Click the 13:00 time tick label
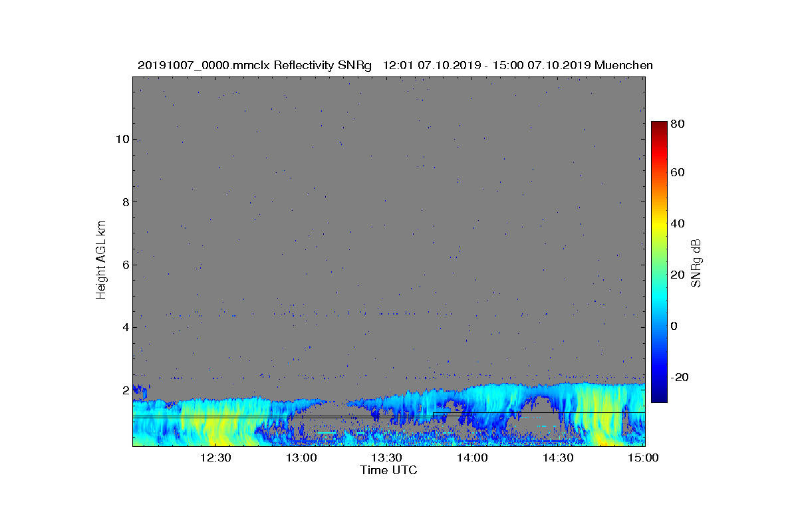 (301, 458)
